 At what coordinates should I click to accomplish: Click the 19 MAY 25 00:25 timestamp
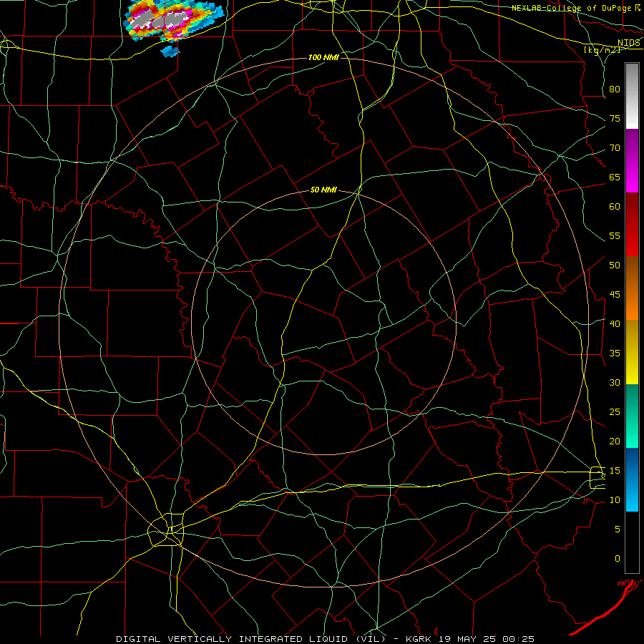[487, 639]
